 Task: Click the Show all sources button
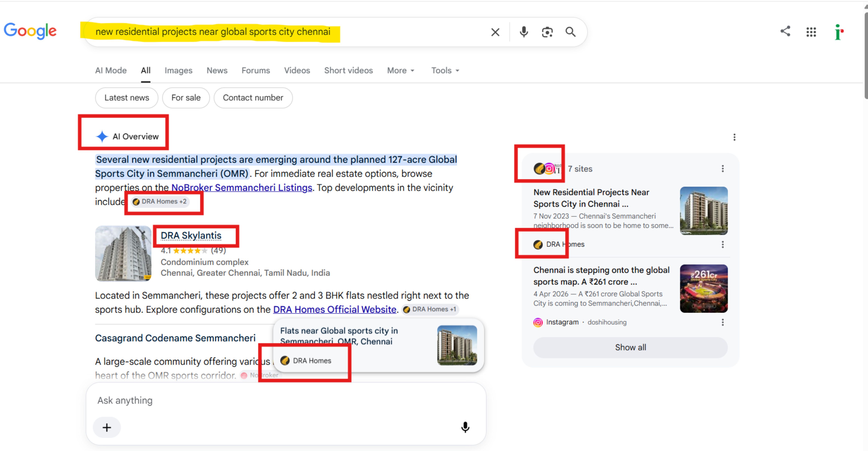point(630,347)
